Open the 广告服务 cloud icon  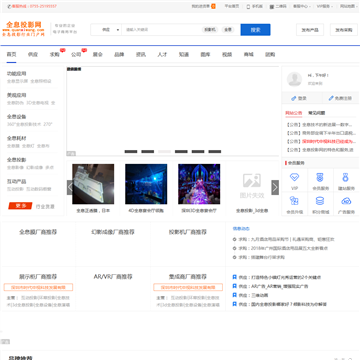346,201
